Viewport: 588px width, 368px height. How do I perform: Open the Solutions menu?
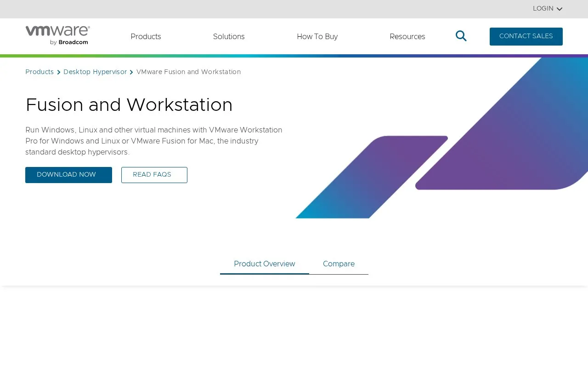pos(229,37)
